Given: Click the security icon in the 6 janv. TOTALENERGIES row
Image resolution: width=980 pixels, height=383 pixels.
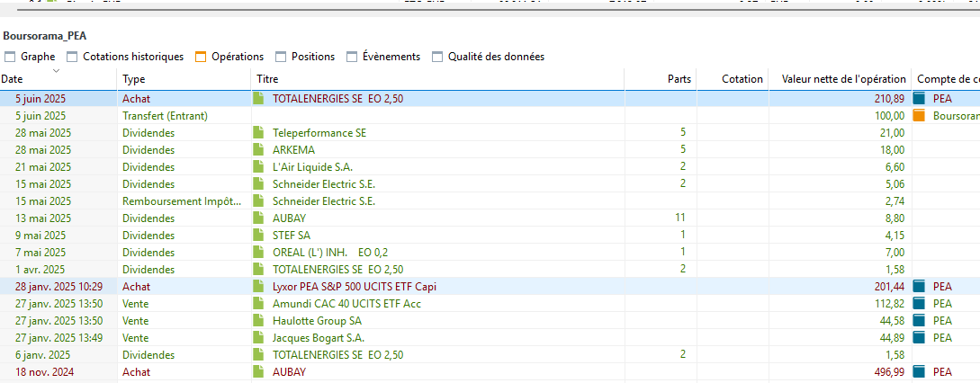Looking at the screenshot, I should pos(259,355).
